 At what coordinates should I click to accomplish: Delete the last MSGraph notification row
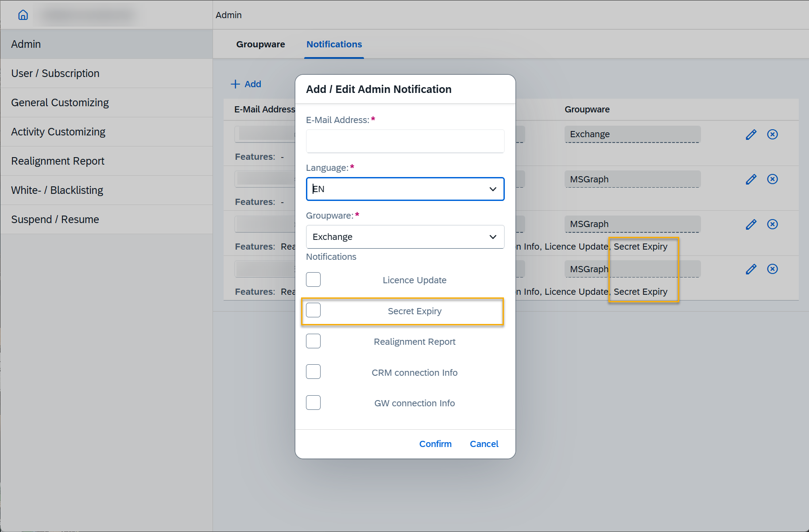(772, 269)
